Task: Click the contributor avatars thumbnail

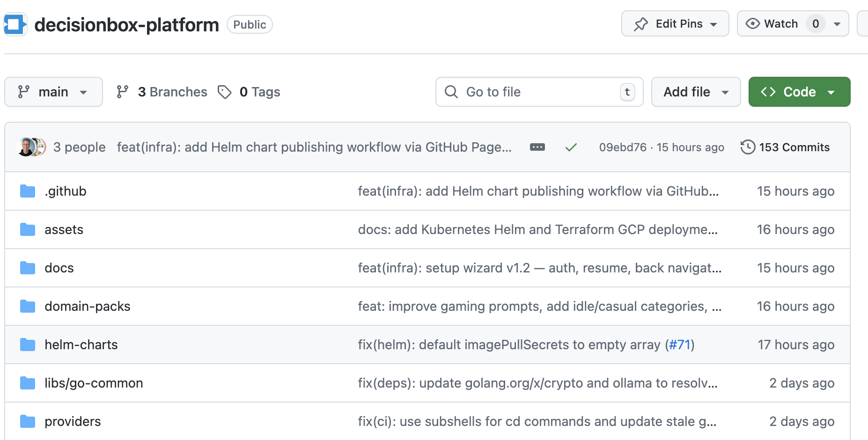Action: [31, 147]
